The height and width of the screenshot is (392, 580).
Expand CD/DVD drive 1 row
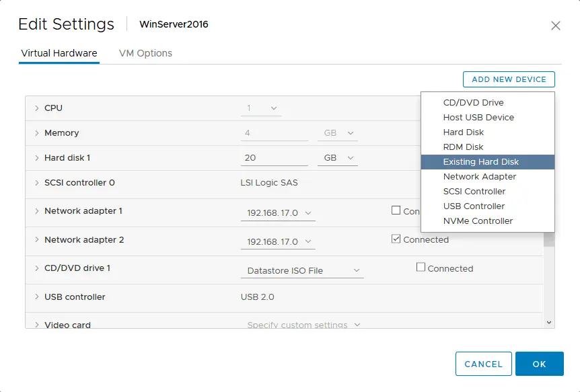coord(36,268)
